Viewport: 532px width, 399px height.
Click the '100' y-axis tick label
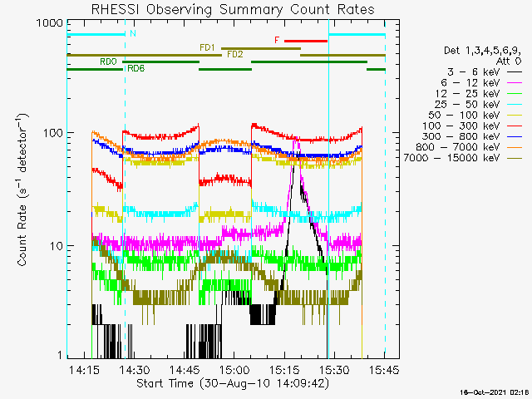[x=53, y=133]
